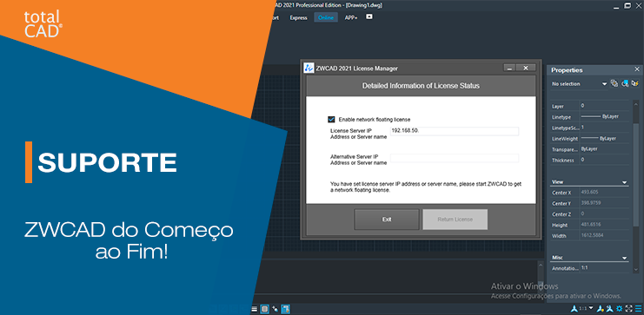
Task: Click the workspace settings gear in status bar
Action: click(x=620, y=308)
